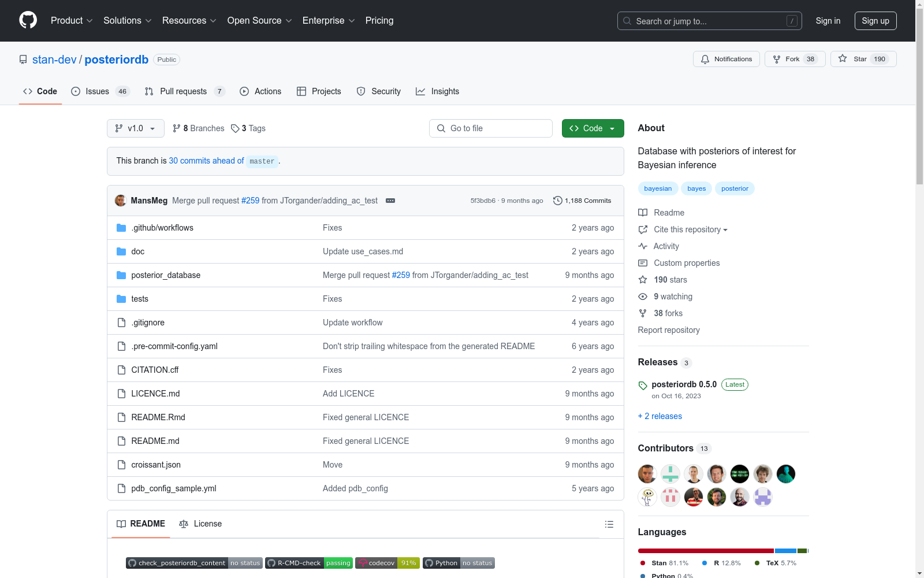Image resolution: width=924 pixels, height=578 pixels.
Task: Open the Product dropdown menu
Action: pyautogui.click(x=72, y=21)
